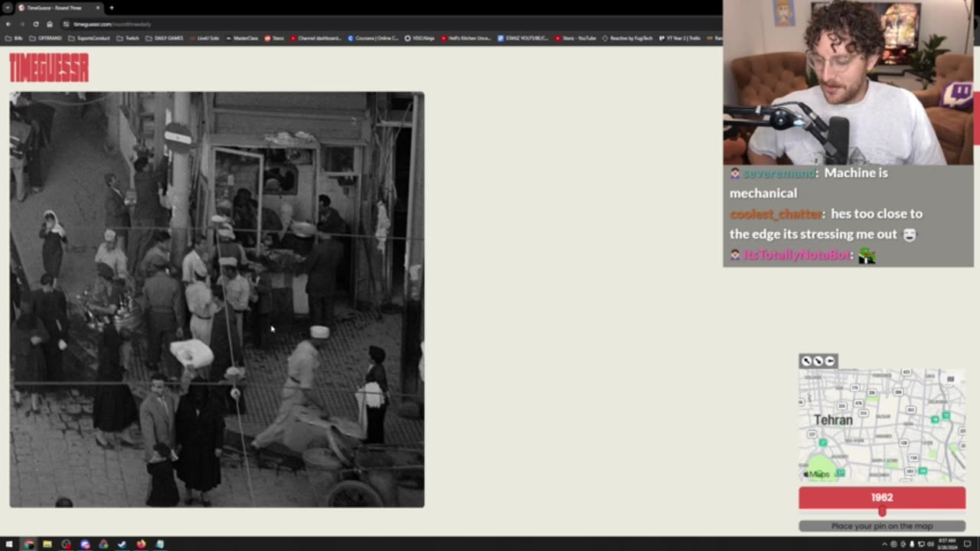Open the YT Year 2 Trello bookmark

pyautogui.click(x=680, y=37)
